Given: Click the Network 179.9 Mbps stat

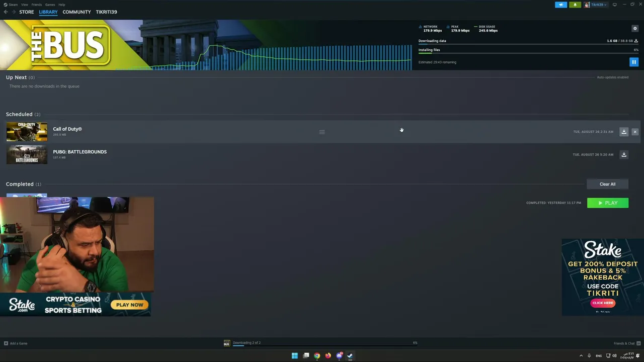Looking at the screenshot, I should point(431,29).
